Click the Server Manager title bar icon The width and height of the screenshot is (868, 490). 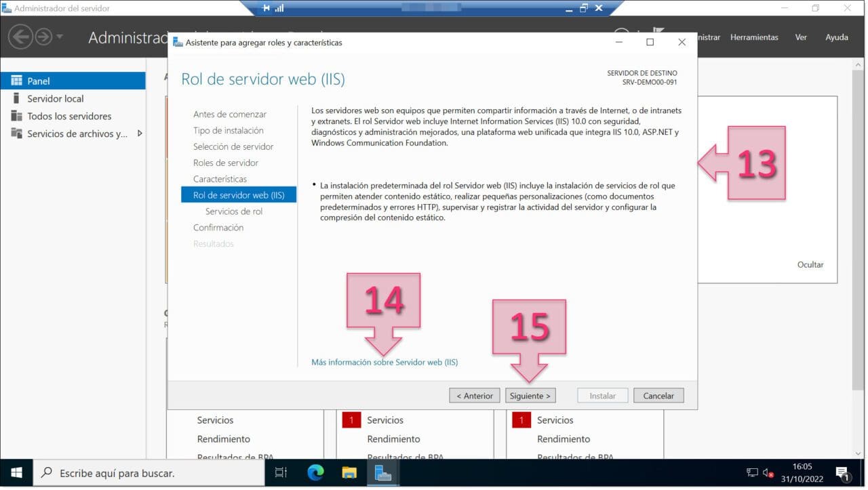(6, 8)
